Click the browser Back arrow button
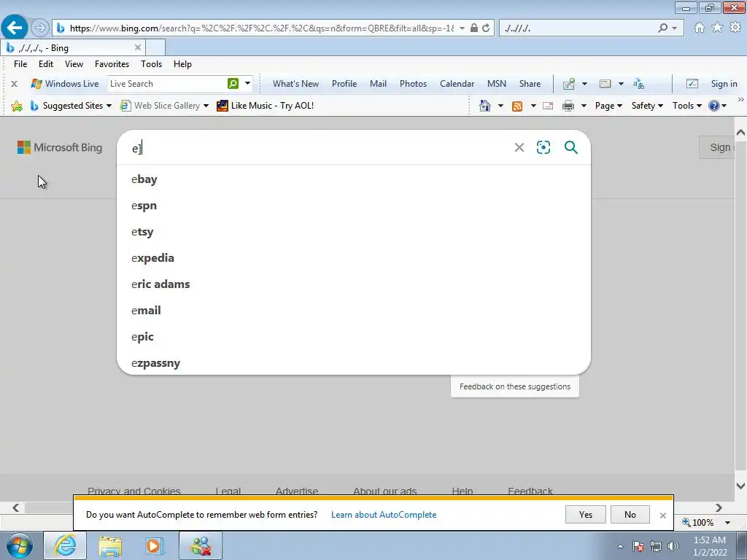The height and width of the screenshot is (560, 747). (x=15, y=28)
